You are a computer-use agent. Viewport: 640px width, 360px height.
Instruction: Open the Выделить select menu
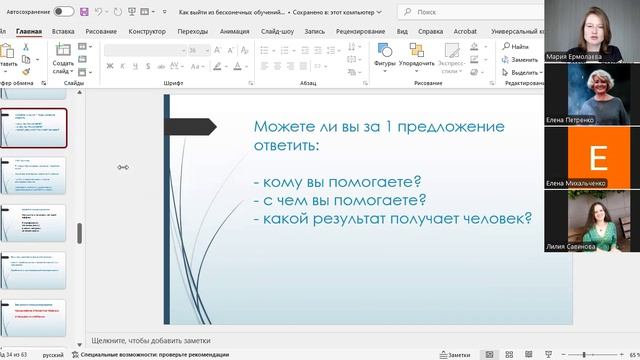[522, 72]
